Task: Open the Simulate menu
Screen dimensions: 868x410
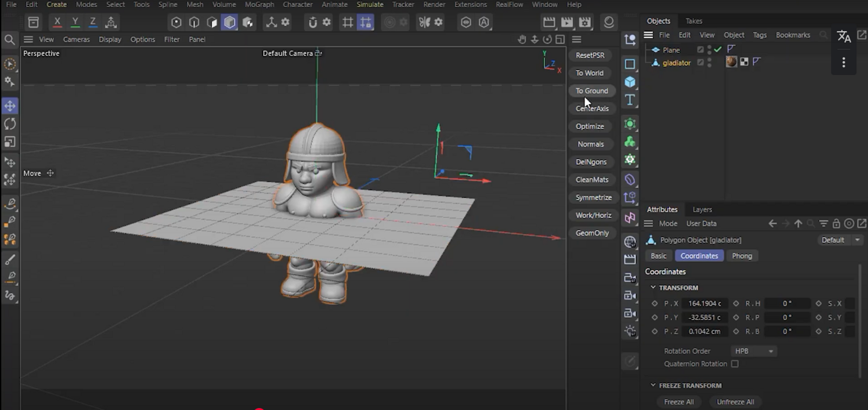Action: click(370, 5)
